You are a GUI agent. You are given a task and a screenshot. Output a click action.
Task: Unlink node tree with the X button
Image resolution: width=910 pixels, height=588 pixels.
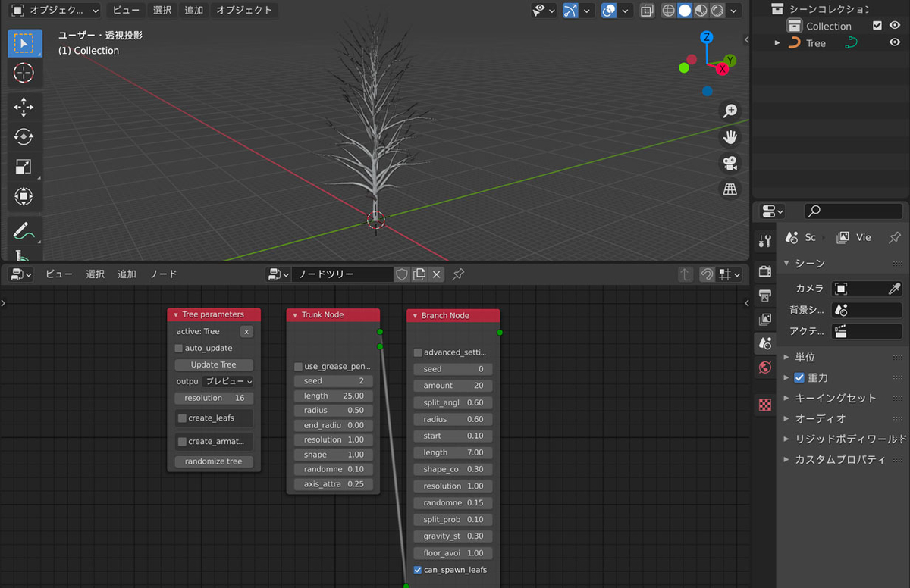tap(436, 274)
